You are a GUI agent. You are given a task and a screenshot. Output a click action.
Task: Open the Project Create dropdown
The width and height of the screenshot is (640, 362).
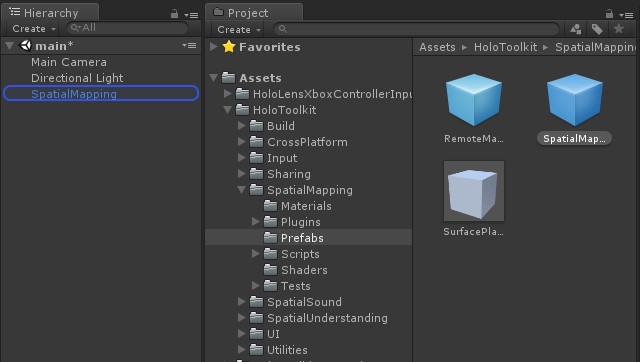click(238, 29)
